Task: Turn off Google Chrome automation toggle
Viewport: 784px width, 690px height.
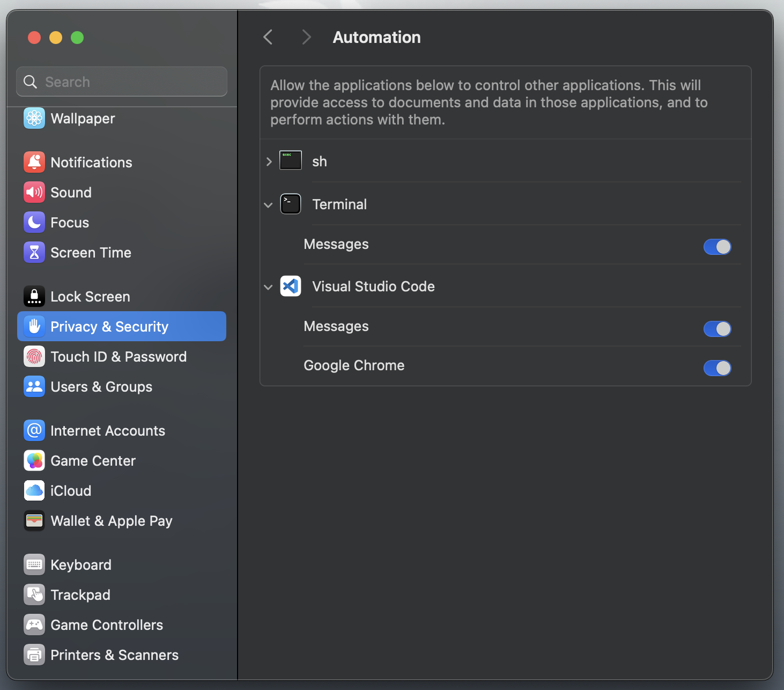Action: [718, 368]
